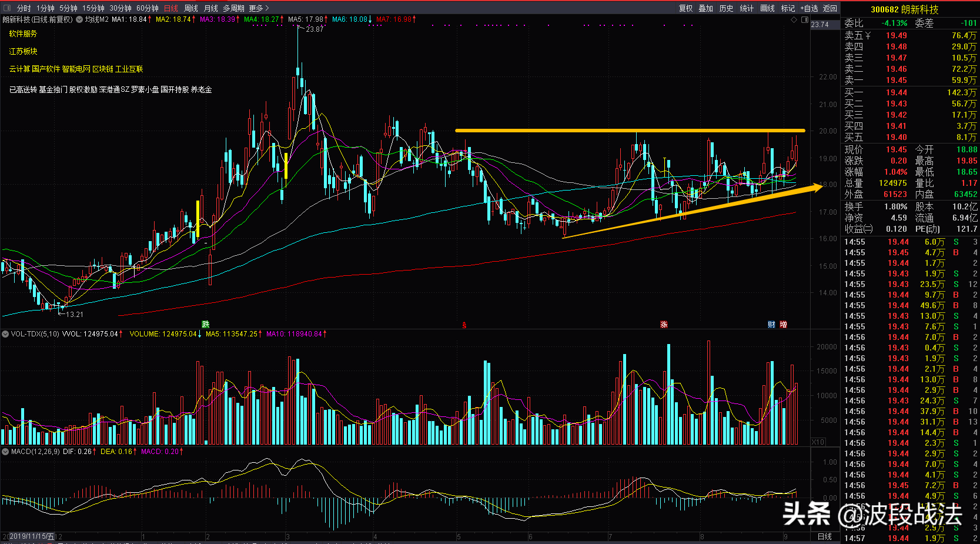Open the 统计 statistics button

[x=747, y=8]
